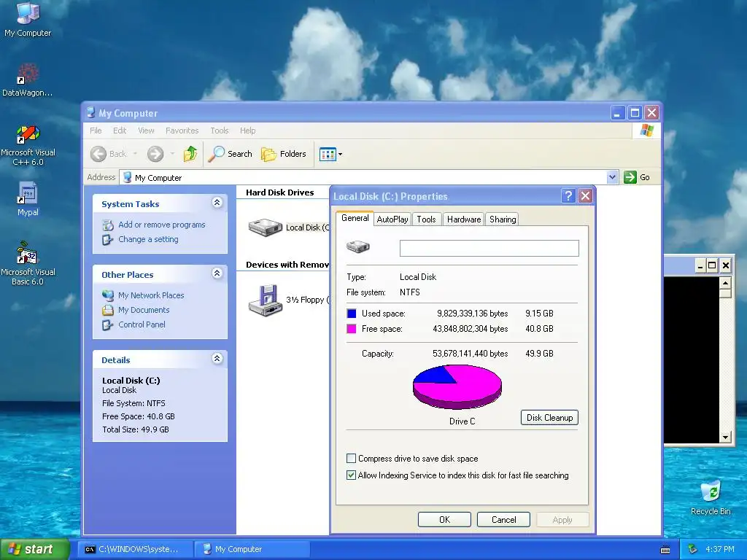Screen dimensions: 747x560
Task: Enable Compress drive to save disk space
Action: (352, 459)
